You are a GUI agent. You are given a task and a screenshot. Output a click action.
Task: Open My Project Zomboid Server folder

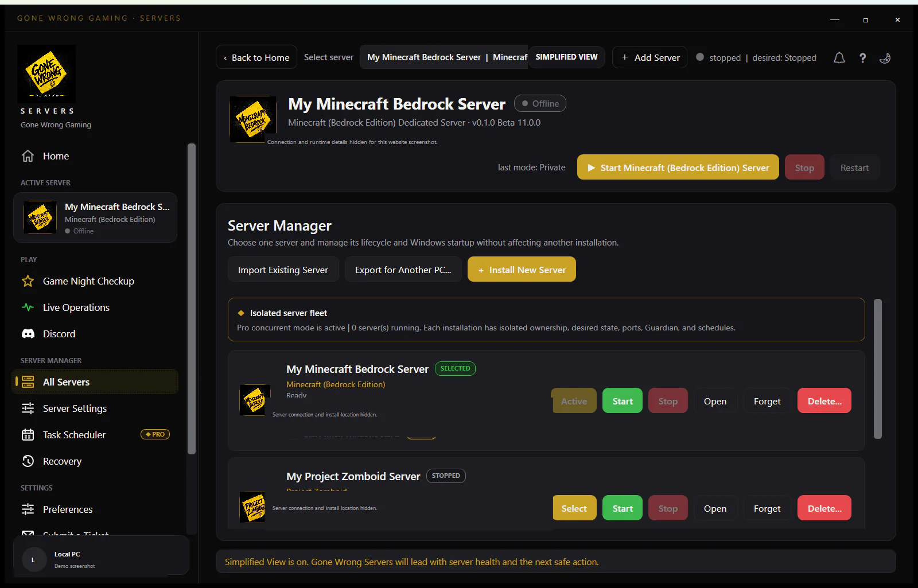point(715,508)
